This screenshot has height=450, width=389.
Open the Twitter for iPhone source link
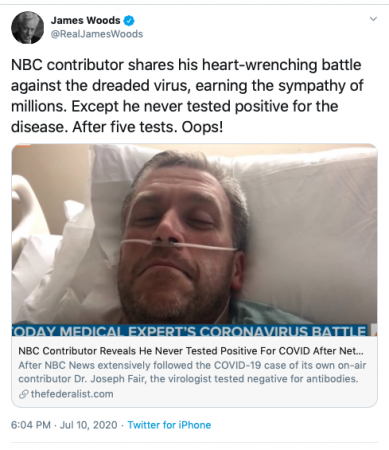click(169, 425)
